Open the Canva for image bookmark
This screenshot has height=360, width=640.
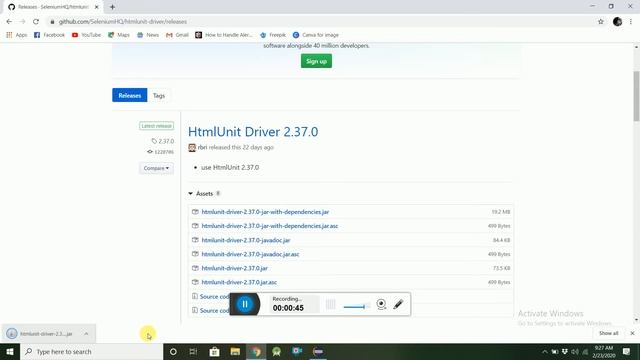[316, 35]
